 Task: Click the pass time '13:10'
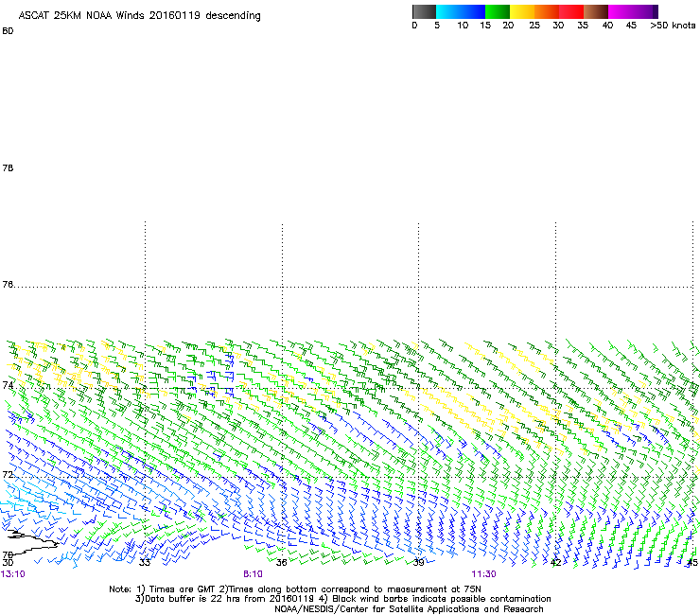tap(13, 574)
